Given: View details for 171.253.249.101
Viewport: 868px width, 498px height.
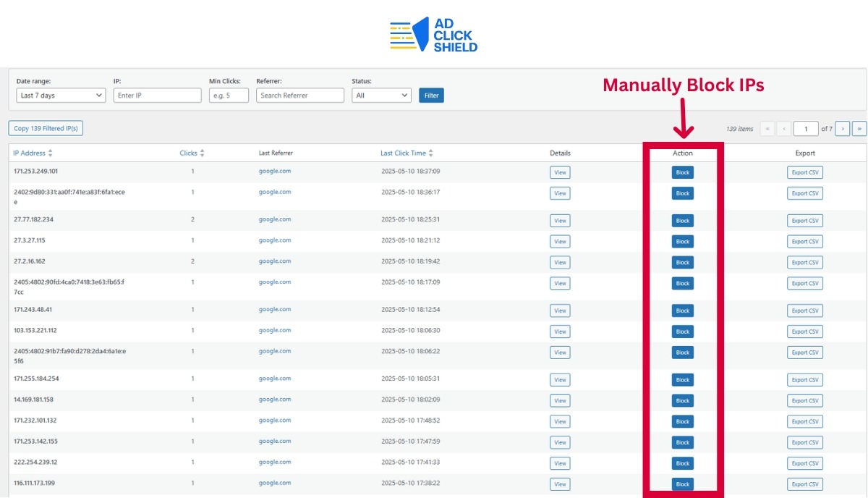Looking at the screenshot, I should tap(560, 172).
